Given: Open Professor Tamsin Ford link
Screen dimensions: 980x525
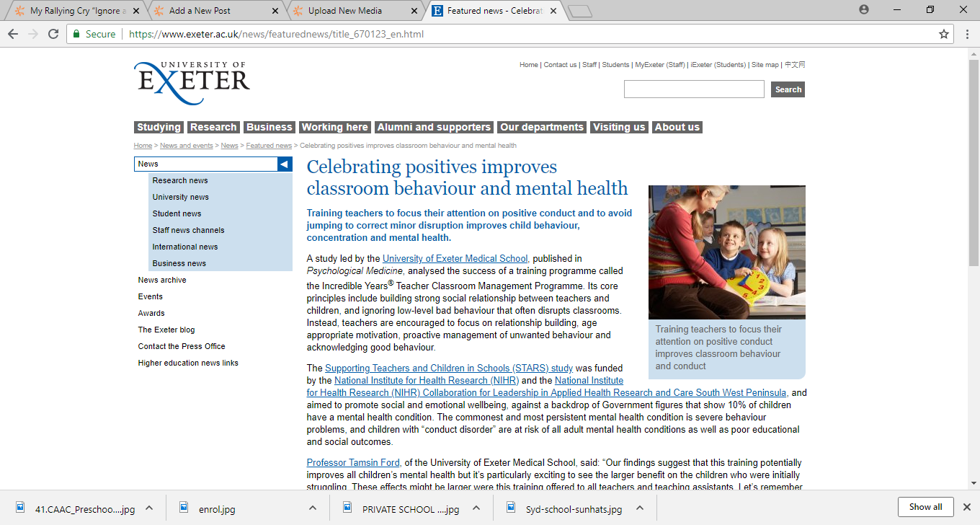Looking at the screenshot, I should click(353, 463).
